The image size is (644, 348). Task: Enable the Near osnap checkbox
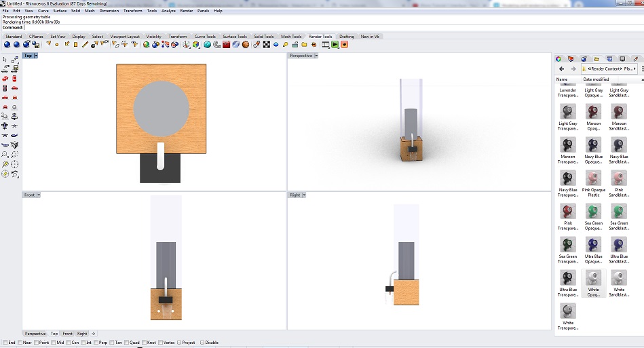pos(20,343)
